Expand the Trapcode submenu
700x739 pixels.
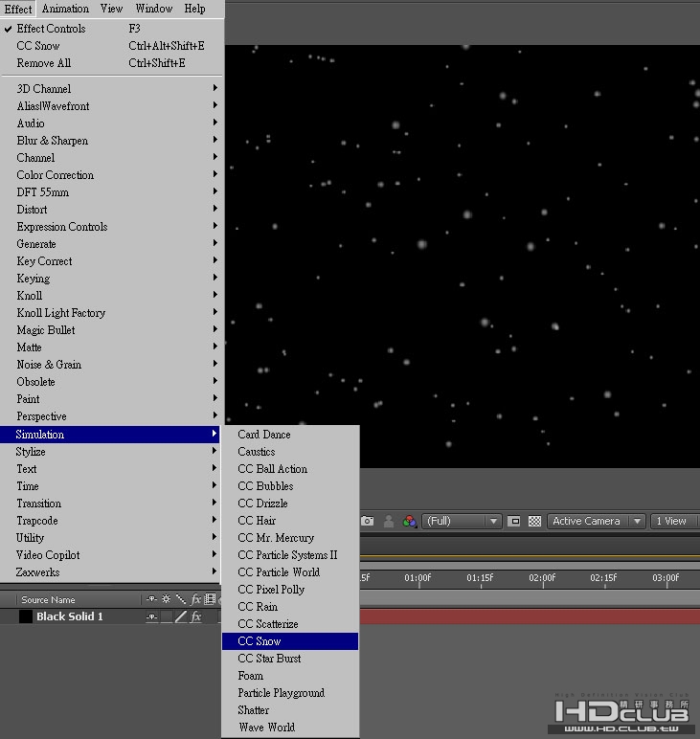112,521
